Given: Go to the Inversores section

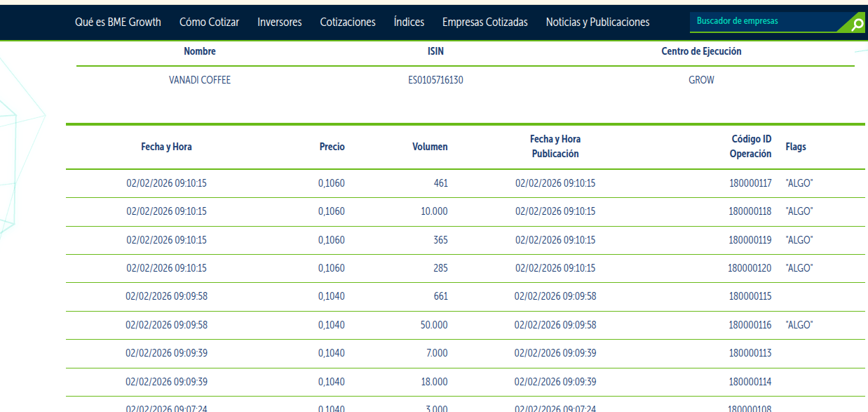Looking at the screenshot, I should [279, 22].
